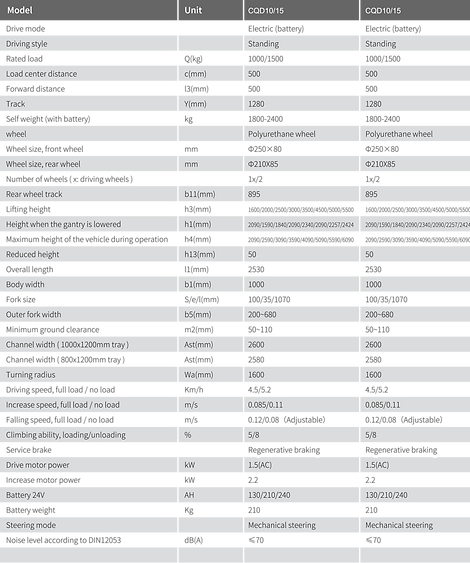Click 'Height when the gantry is lowered'
Viewport: 470px width, 563px height.
coord(63,224)
